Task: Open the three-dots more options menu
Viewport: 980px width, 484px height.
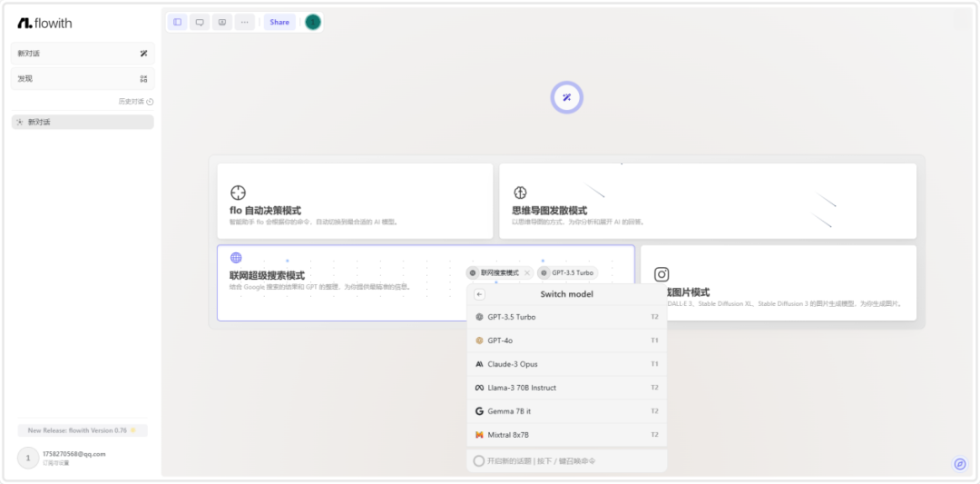Action: pyautogui.click(x=244, y=22)
